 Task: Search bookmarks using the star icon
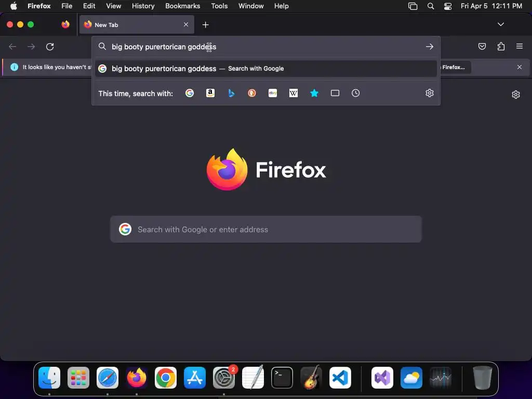pos(314,93)
